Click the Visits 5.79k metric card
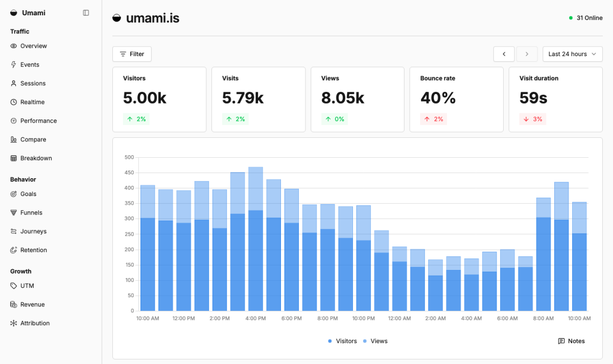Screen dimensions: 613x364 coord(258,100)
